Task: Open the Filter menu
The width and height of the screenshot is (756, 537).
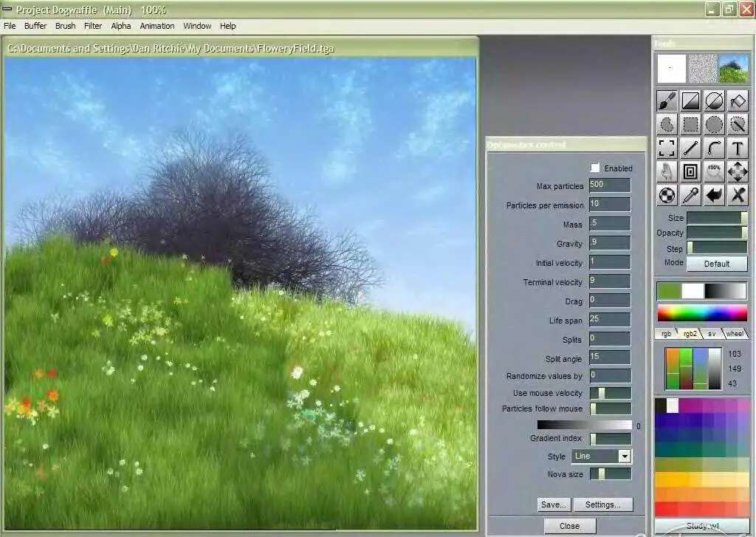Action: (93, 26)
